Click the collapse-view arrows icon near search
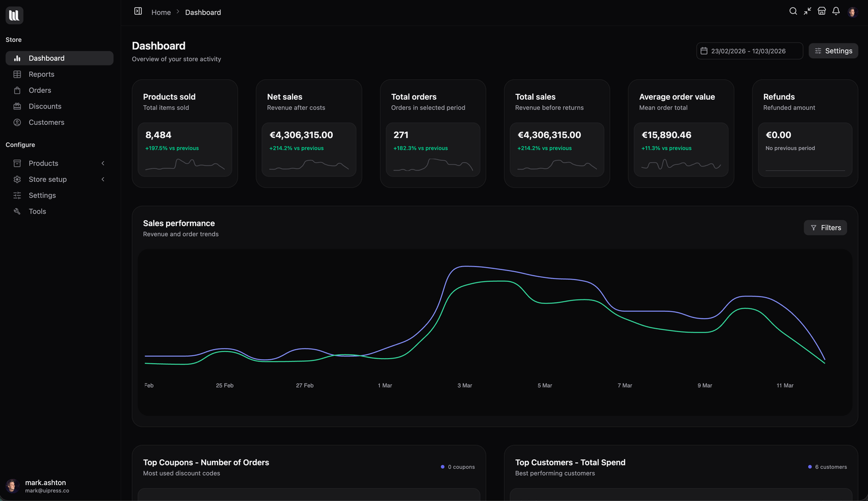868x501 pixels. click(x=807, y=11)
